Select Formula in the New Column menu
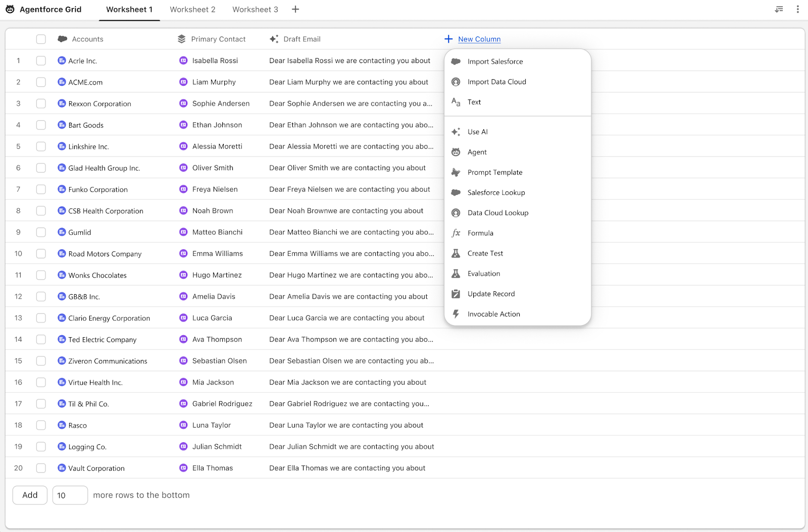Viewport: 808px width, 532px height. pyautogui.click(x=480, y=233)
